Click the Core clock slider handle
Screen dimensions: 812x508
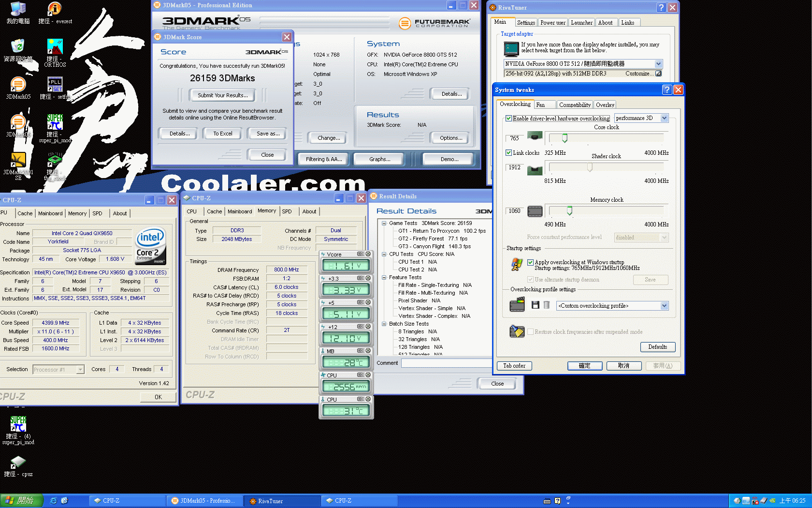coord(564,138)
